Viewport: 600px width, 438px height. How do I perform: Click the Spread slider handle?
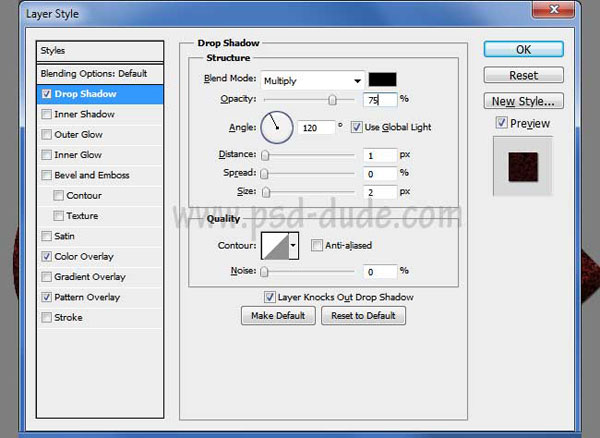click(x=264, y=174)
